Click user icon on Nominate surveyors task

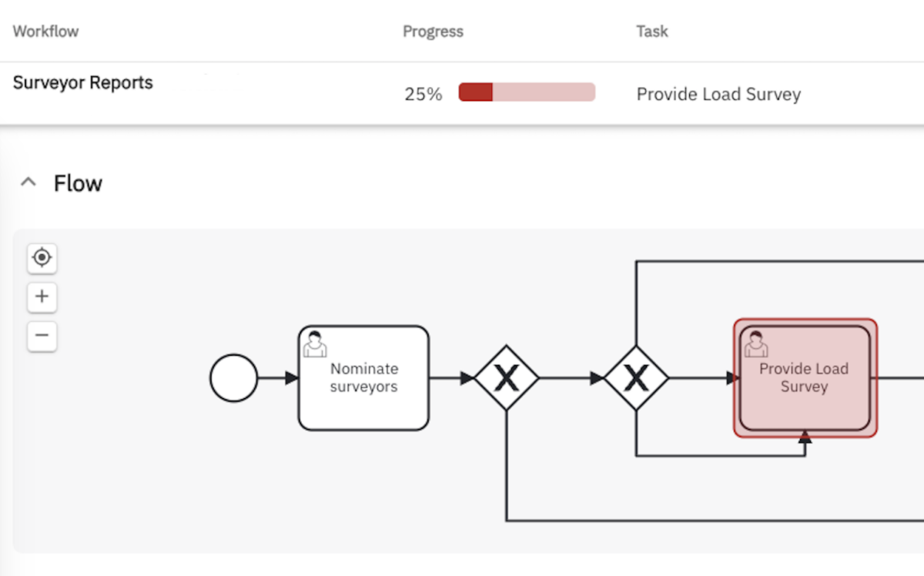coord(314,344)
